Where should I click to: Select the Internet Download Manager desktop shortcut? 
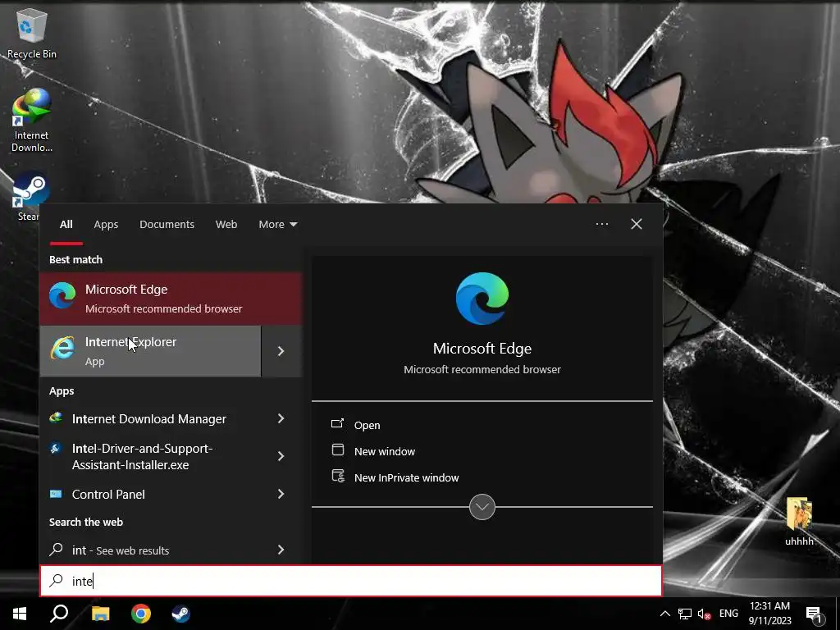coord(32,121)
